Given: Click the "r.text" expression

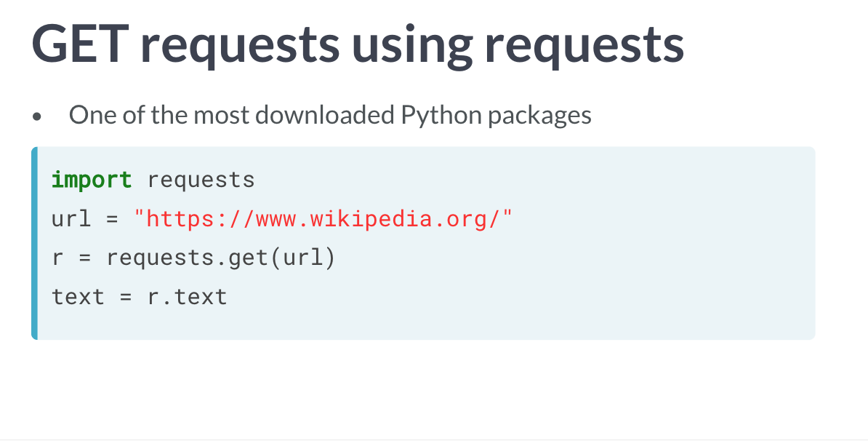Looking at the screenshot, I should (188, 297).
